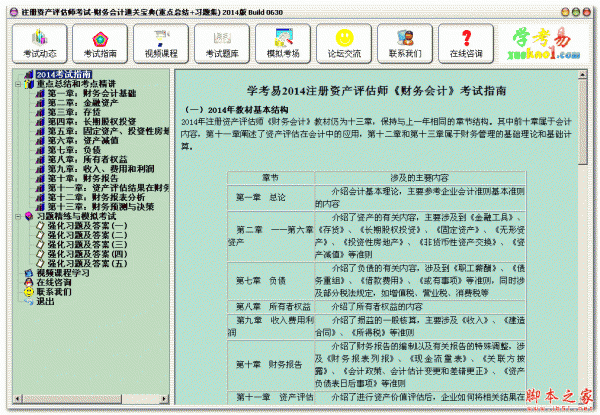Screen dimensions: 600x415
Task: Collapse the 重点总结和考点精讲 tree branch
Action: pos(18,84)
